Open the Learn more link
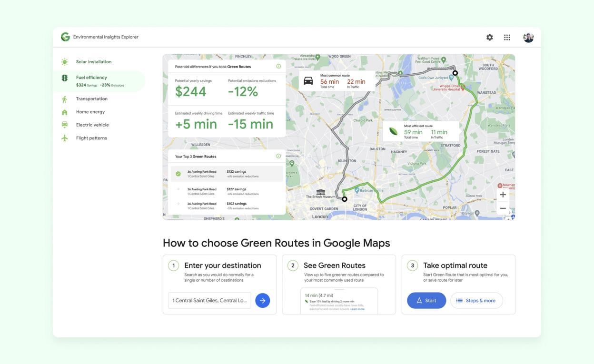Viewport: 594px width, 364px height. [x=357, y=309]
